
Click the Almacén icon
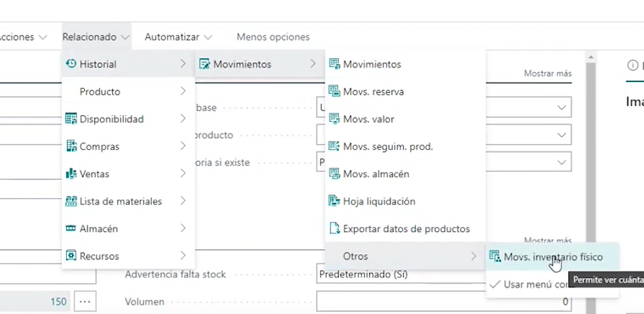[x=71, y=228]
